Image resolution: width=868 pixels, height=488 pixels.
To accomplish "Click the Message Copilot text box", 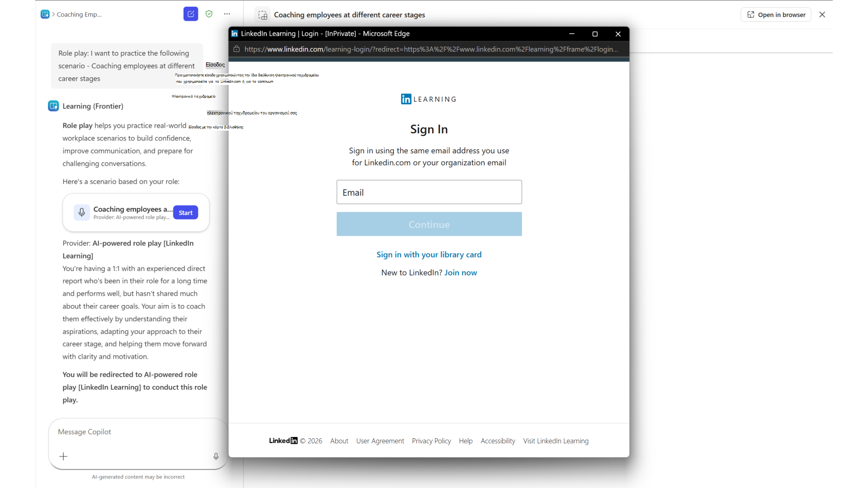I will tap(138, 432).
